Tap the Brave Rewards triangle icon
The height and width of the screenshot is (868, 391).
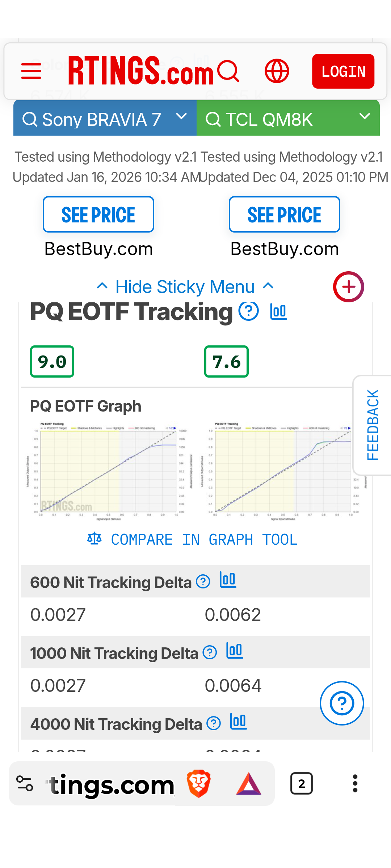[x=248, y=784]
